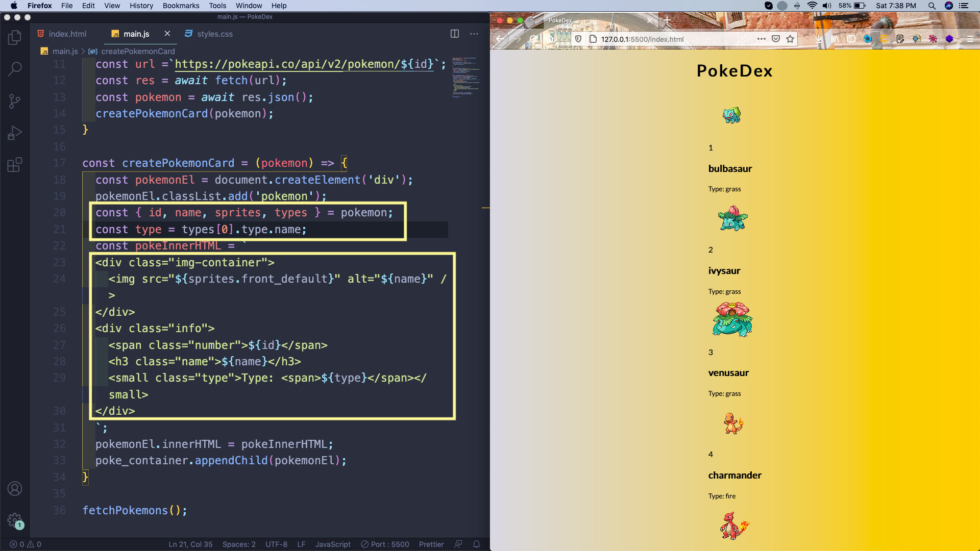Open a new Firefox tab
Image resolution: width=980 pixels, height=551 pixels.
coord(667,20)
